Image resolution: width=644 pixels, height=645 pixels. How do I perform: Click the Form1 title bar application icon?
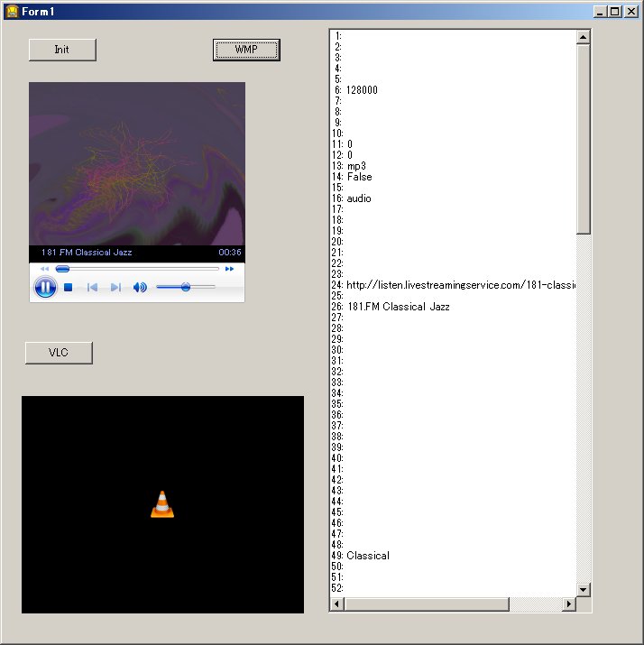12,12
